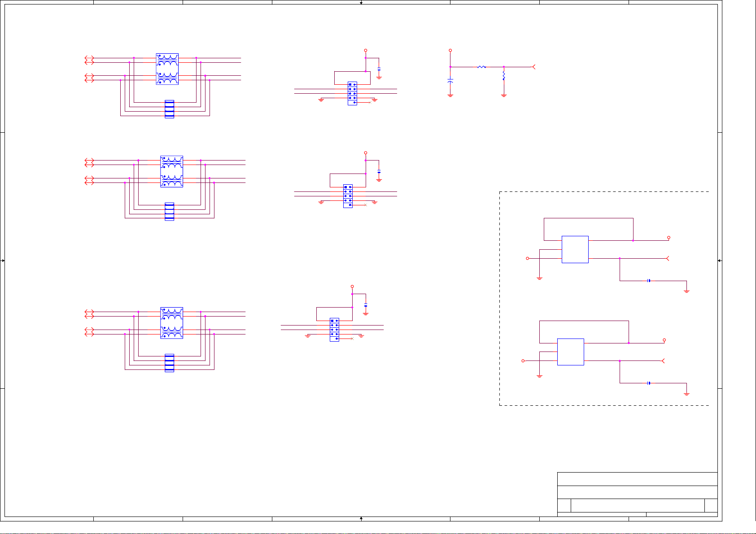
Task: Select the upper IC block inside the dashed box
Action: pos(575,249)
